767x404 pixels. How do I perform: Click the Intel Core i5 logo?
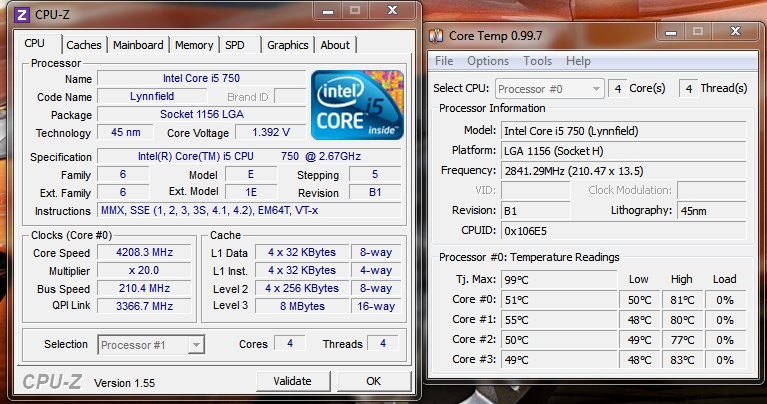(358, 105)
